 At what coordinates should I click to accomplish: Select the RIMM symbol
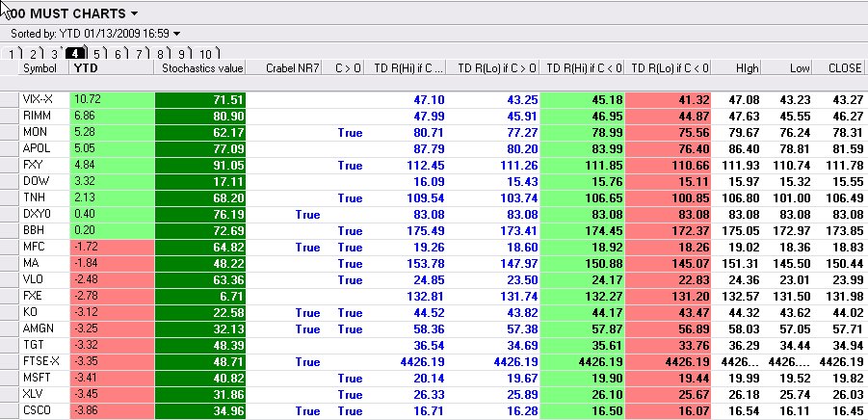click(x=37, y=116)
